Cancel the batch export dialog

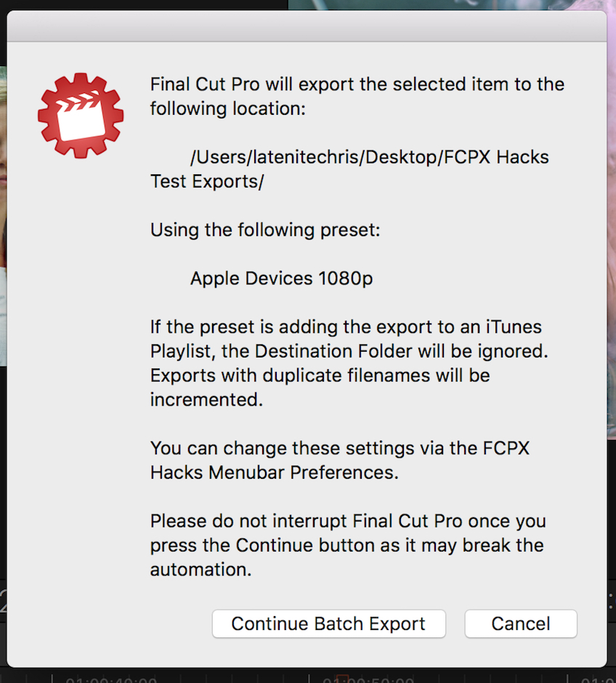520,623
